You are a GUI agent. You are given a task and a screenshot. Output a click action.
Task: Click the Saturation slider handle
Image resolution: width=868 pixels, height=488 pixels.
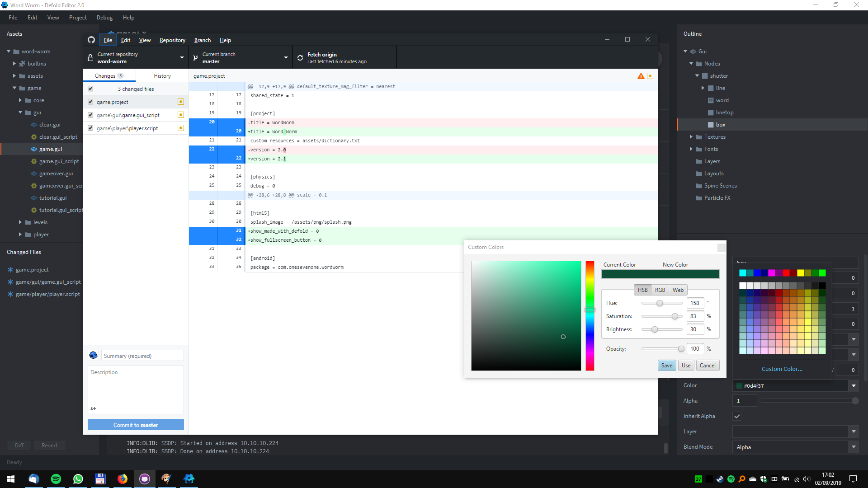click(675, 316)
